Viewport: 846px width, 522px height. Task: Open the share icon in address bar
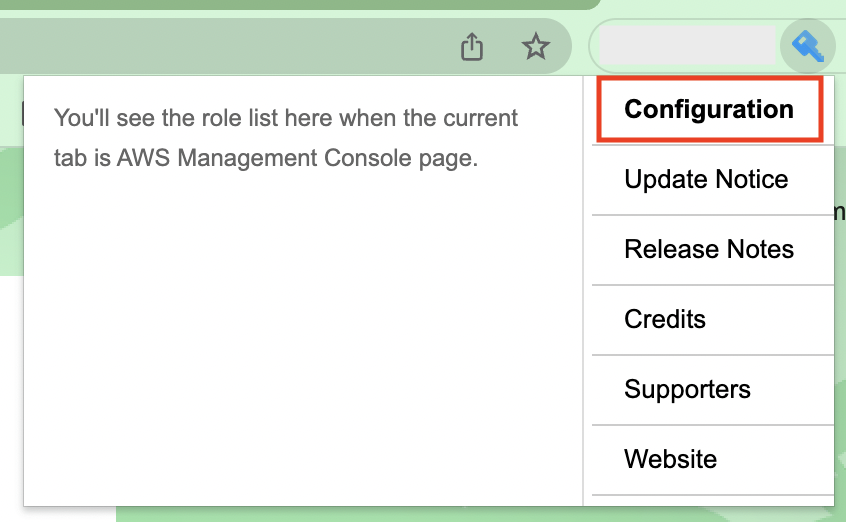pos(472,46)
